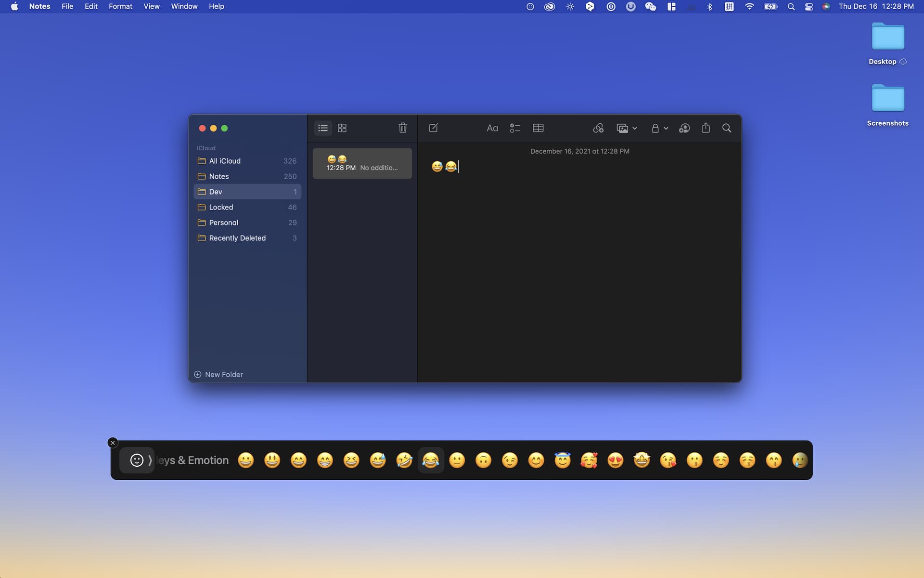Open the Format menu
Image resolution: width=924 pixels, height=578 pixels.
(120, 6)
